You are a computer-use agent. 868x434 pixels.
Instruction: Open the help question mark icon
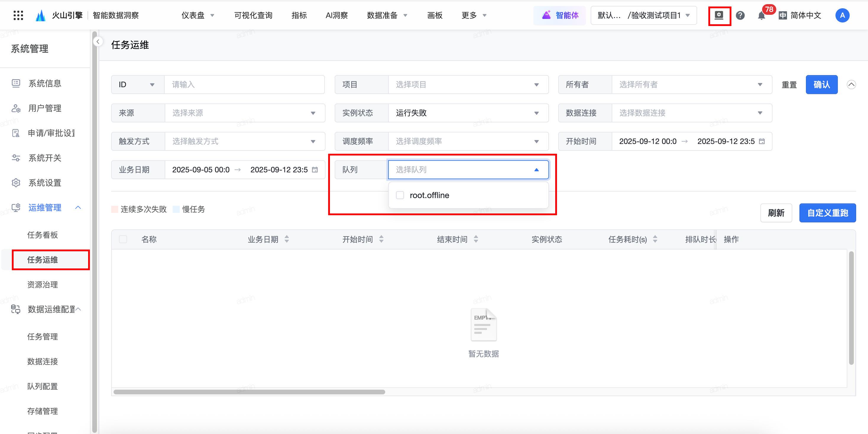740,15
